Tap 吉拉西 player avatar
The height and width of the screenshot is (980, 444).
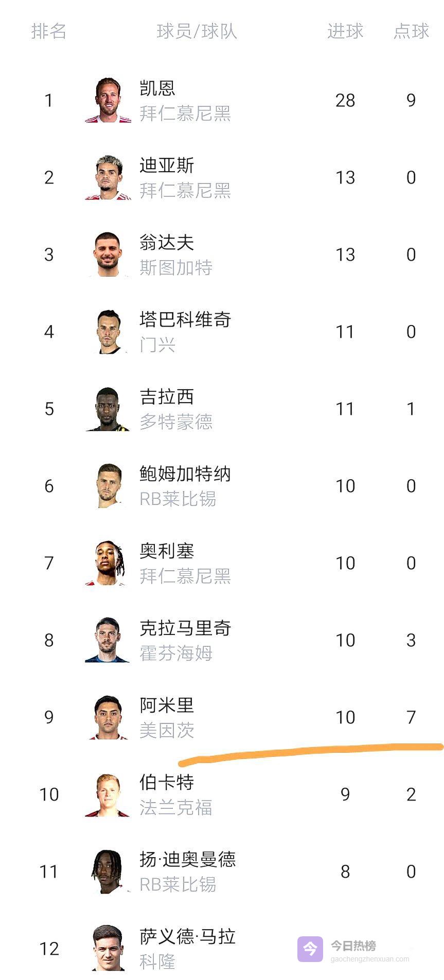108,409
